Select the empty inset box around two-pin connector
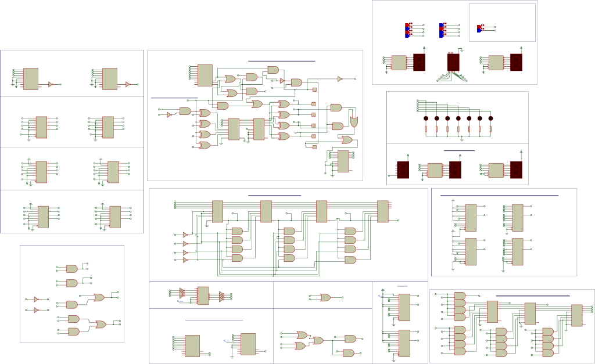 pyautogui.click(x=502, y=22)
